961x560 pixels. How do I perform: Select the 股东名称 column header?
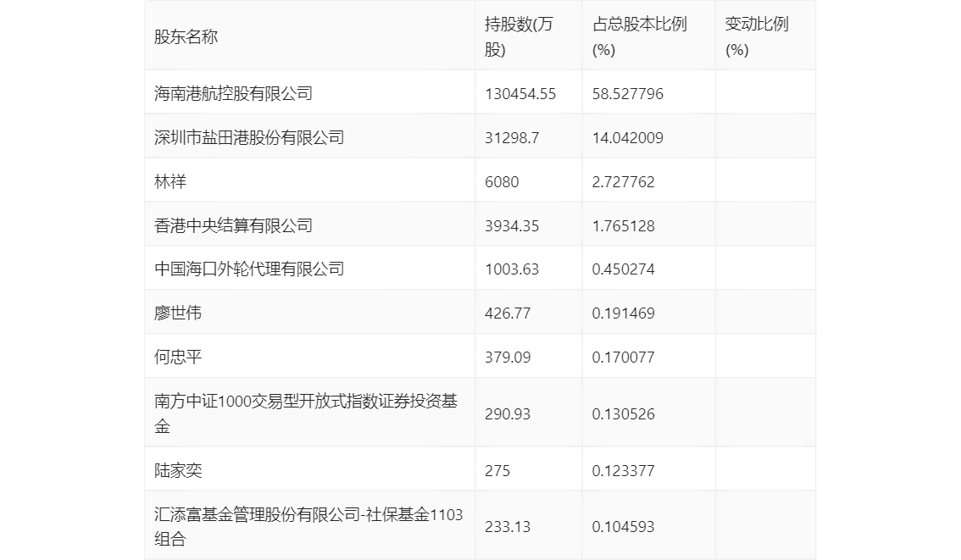(x=186, y=36)
